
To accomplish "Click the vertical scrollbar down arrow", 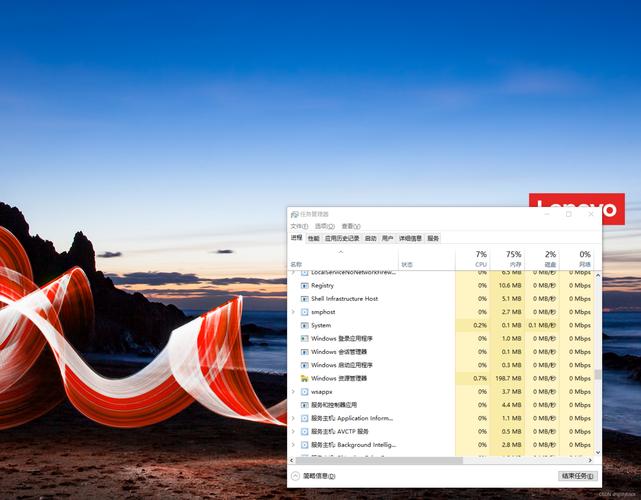I will point(598,452).
